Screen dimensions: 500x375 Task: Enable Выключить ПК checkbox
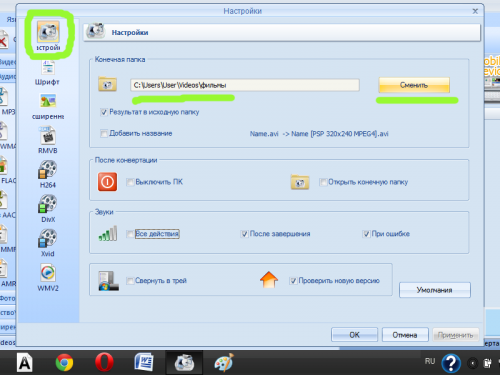pyautogui.click(x=130, y=182)
